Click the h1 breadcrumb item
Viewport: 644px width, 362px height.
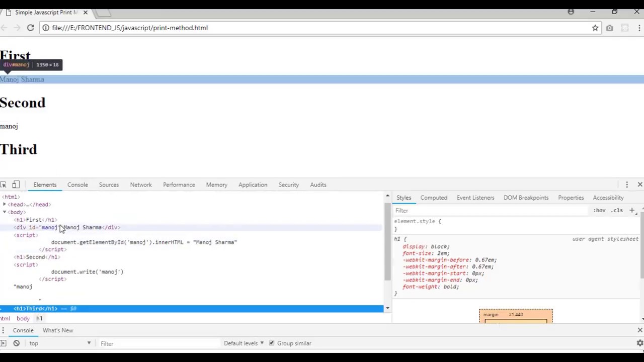click(x=39, y=318)
